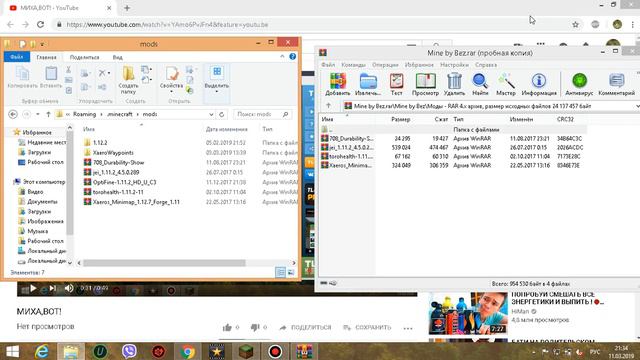The image size is (640, 360).
Task: Click WinRAR Find (Найти) magnifier icon
Action: pos(480,84)
